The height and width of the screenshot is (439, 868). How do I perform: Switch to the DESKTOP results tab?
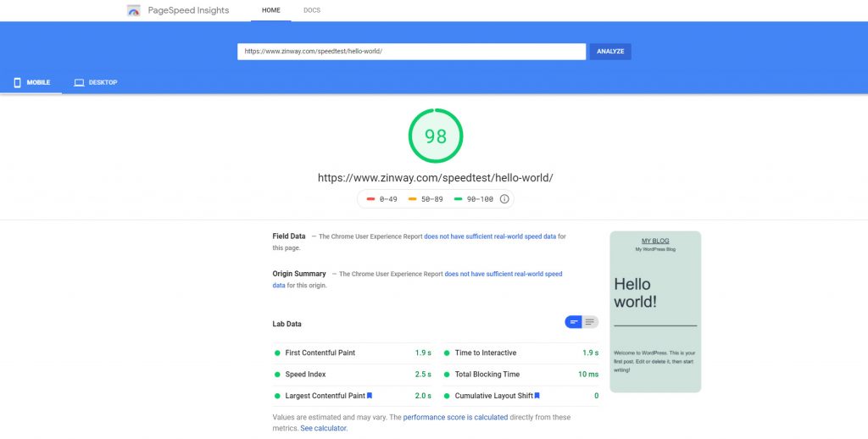coord(96,82)
